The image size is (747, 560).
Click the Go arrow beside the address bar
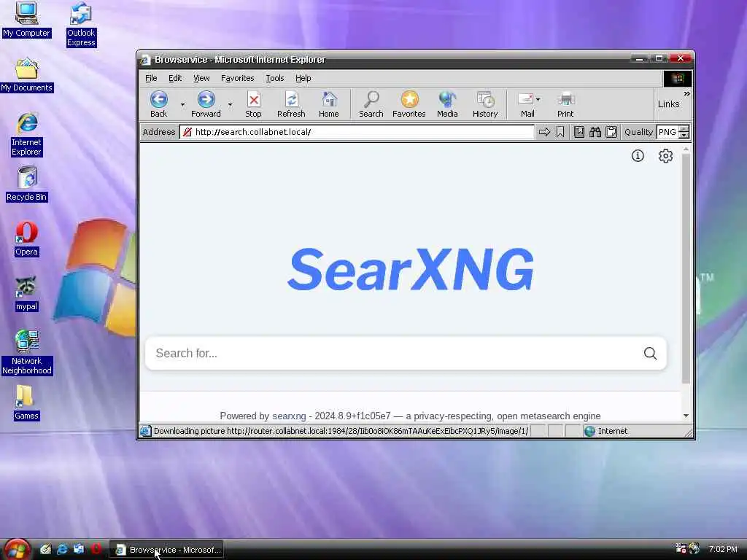coord(544,132)
